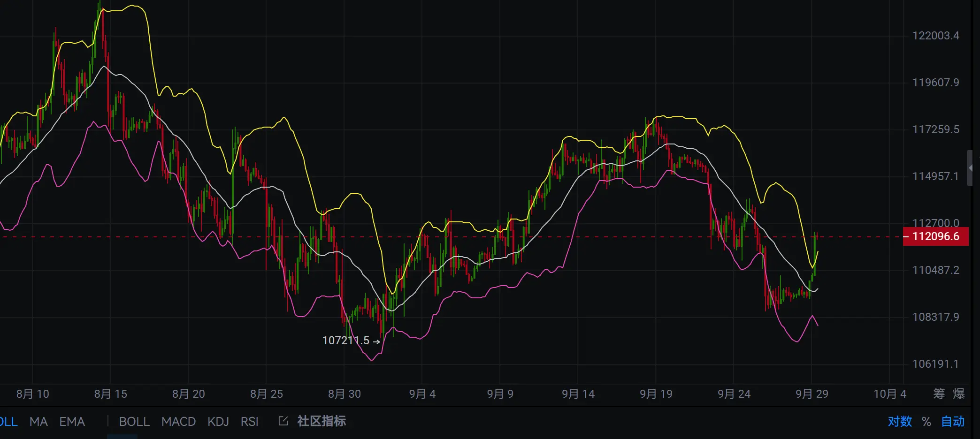Select the KDJ sub-indicator
This screenshot has height=439, width=980.
(218, 421)
